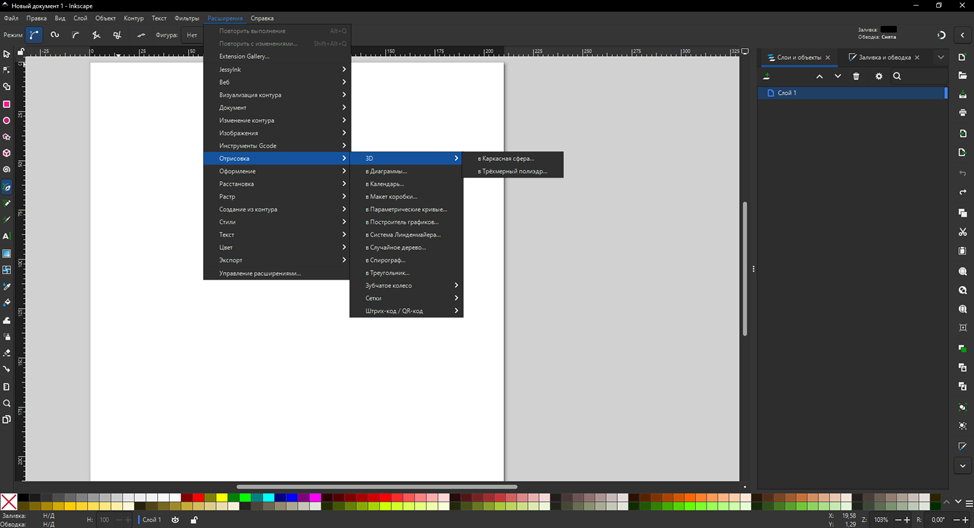Screen dimensions: 974x528
Task: Move layer up with arrow icon
Action: [819, 76]
